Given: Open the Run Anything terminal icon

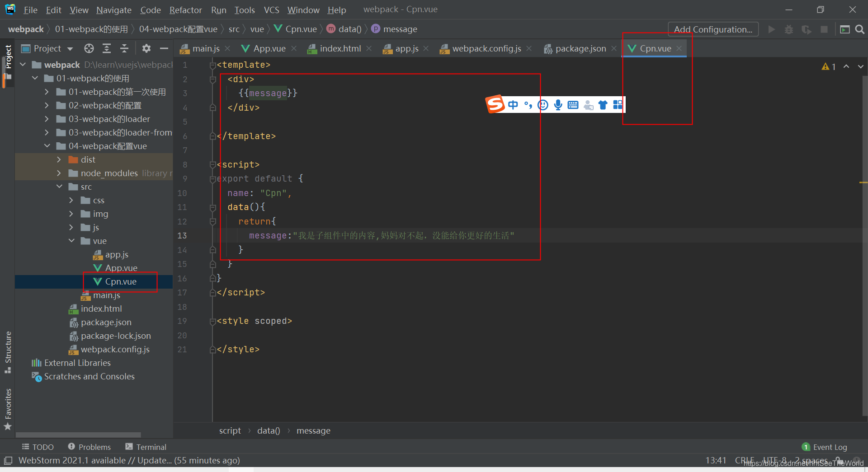Looking at the screenshot, I should 844,29.
